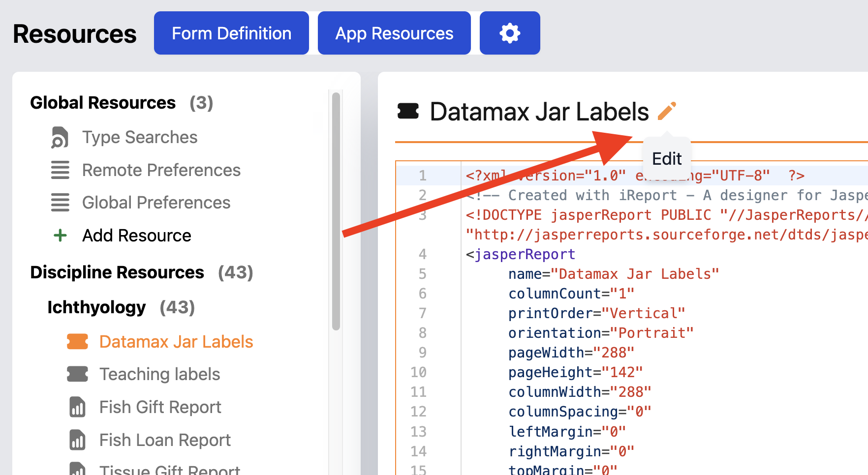Collapse the Global Resources section
Image resolution: width=868 pixels, height=475 pixels.
[103, 103]
